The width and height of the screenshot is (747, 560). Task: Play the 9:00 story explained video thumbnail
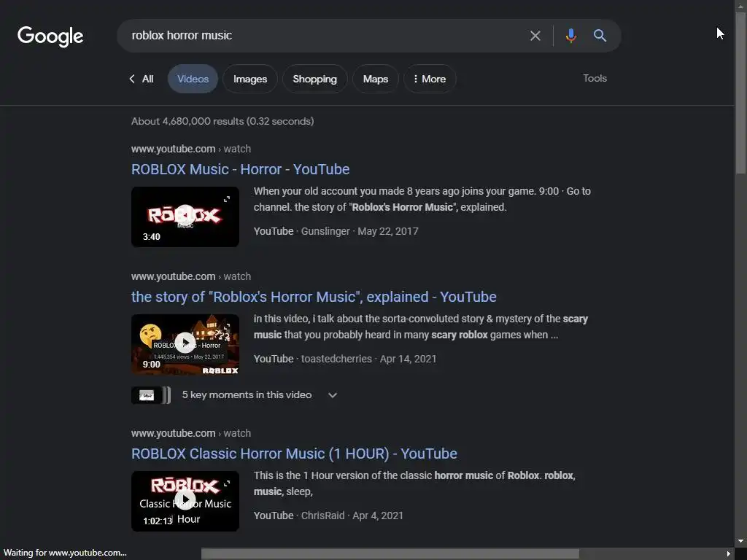coord(185,344)
